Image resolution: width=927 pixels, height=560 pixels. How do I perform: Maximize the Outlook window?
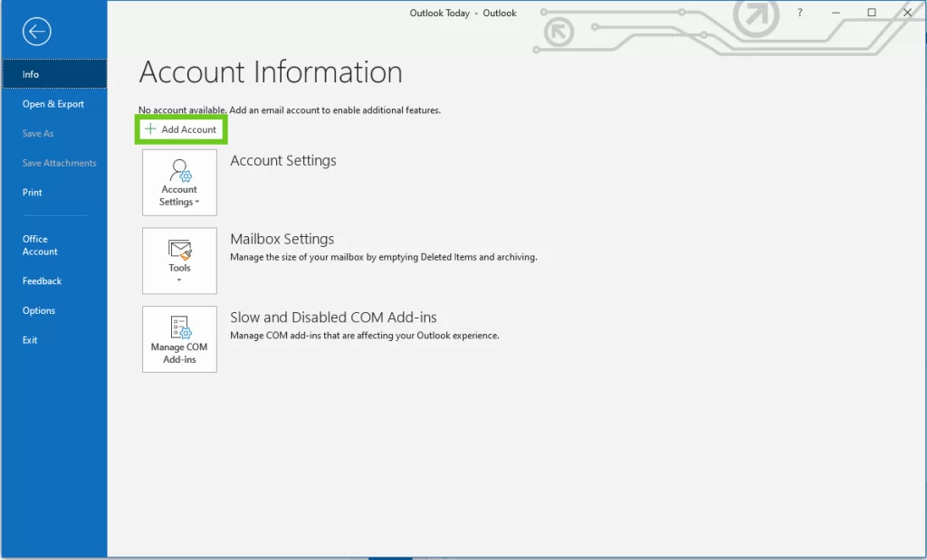(x=871, y=13)
